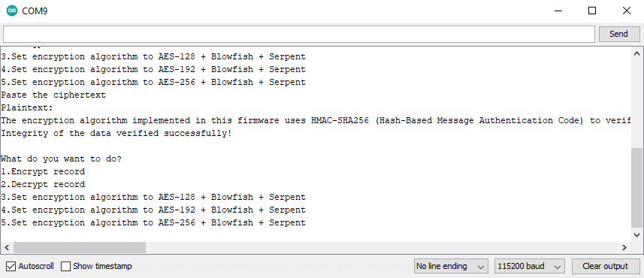644x278 pixels.
Task: Click the Send button
Action: point(618,34)
